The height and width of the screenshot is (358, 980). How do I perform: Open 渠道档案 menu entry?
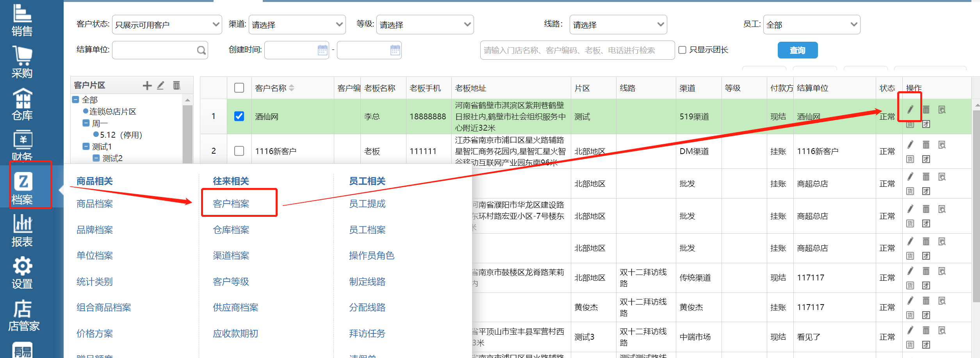(231, 255)
